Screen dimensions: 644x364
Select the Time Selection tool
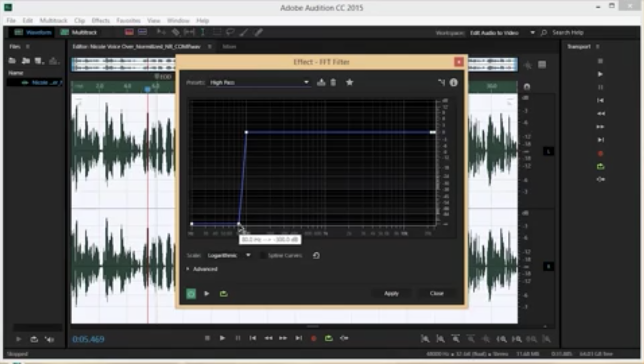coord(202,32)
